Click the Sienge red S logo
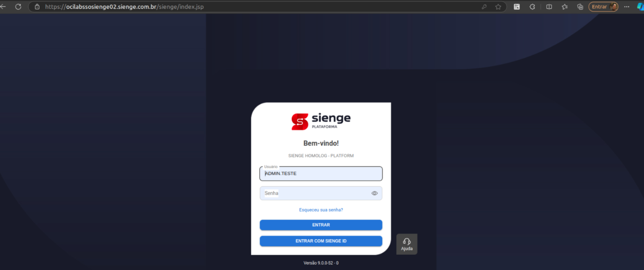 click(x=300, y=121)
